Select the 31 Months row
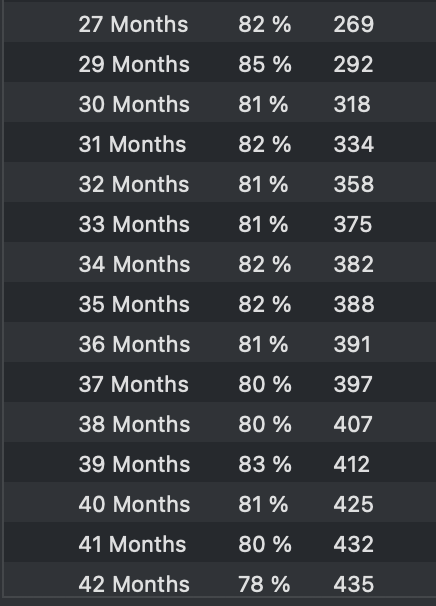The height and width of the screenshot is (606, 436). tap(220, 144)
